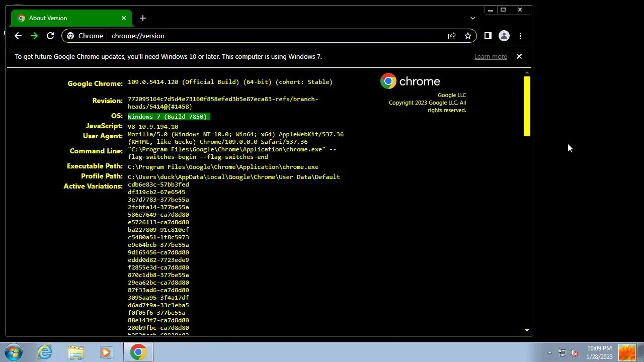
Task: Click the orange flower tray icon
Action: 627,352
